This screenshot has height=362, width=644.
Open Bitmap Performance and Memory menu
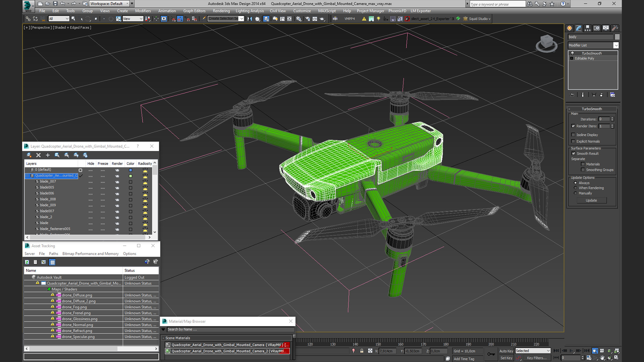pyautogui.click(x=91, y=254)
